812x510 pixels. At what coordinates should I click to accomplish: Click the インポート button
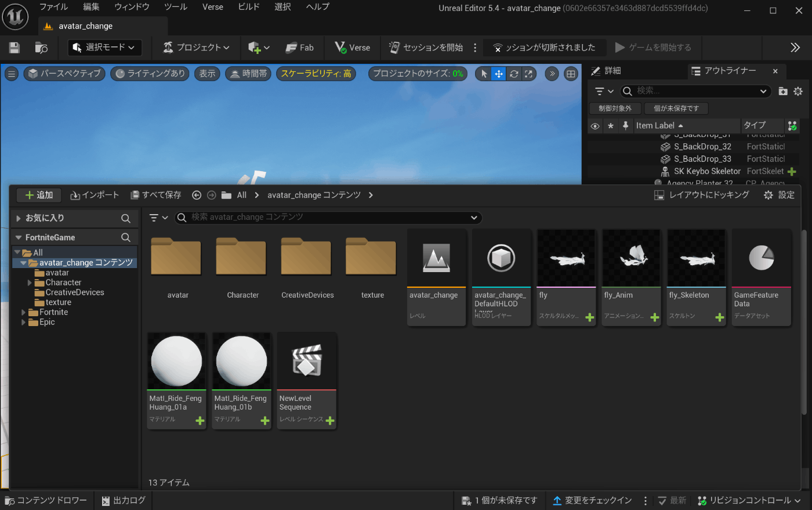pyautogui.click(x=95, y=196)
